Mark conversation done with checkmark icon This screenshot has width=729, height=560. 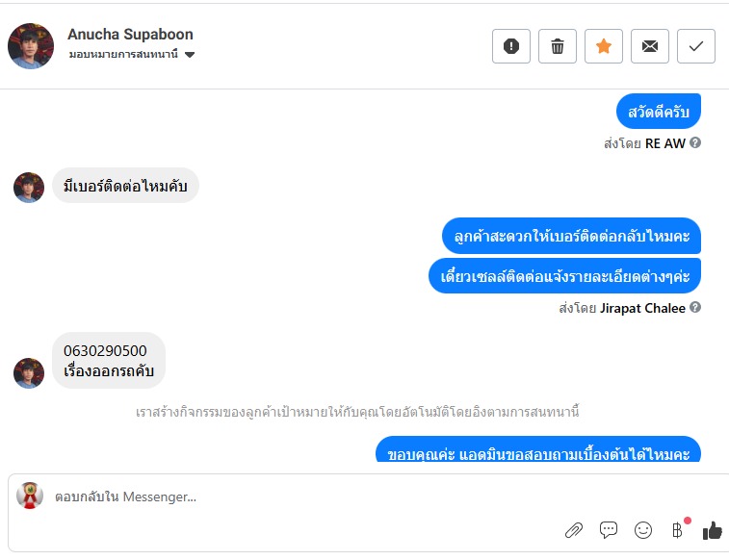point(696,46)
